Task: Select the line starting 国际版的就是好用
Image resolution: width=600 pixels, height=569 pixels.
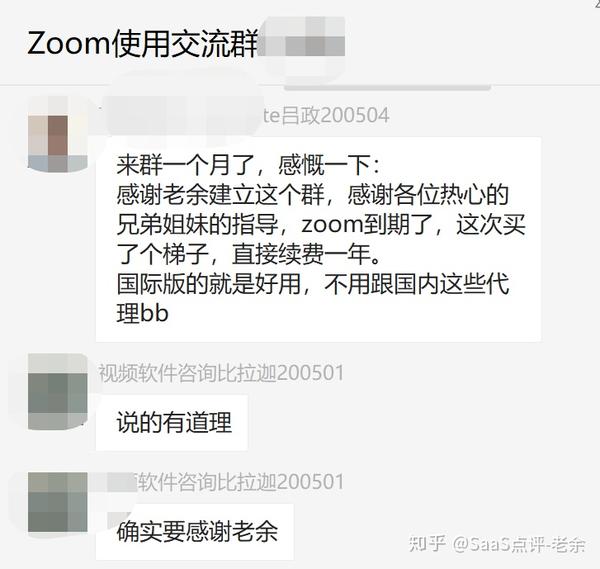Action: [x=313, y=284]
